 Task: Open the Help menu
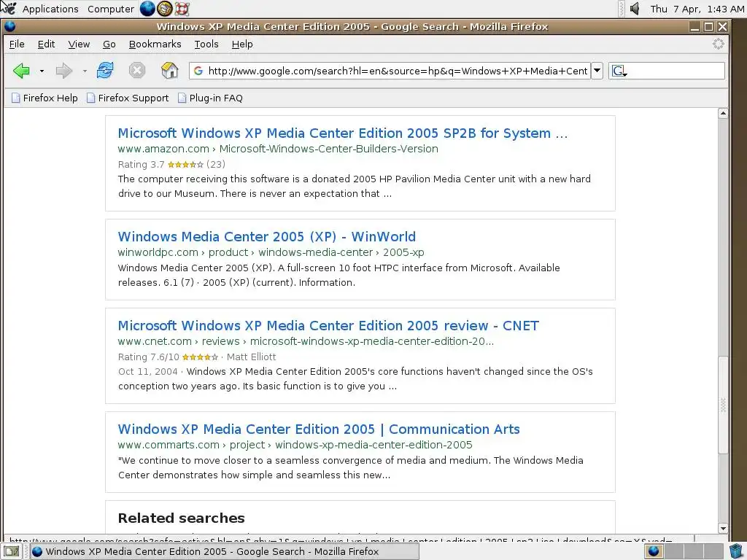pos(242,44)
